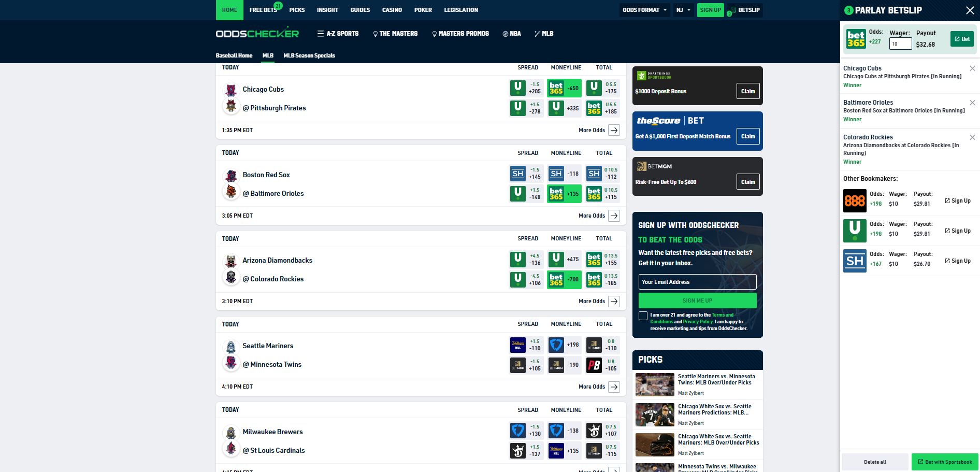Open Masters Promos link

point(460,34)
